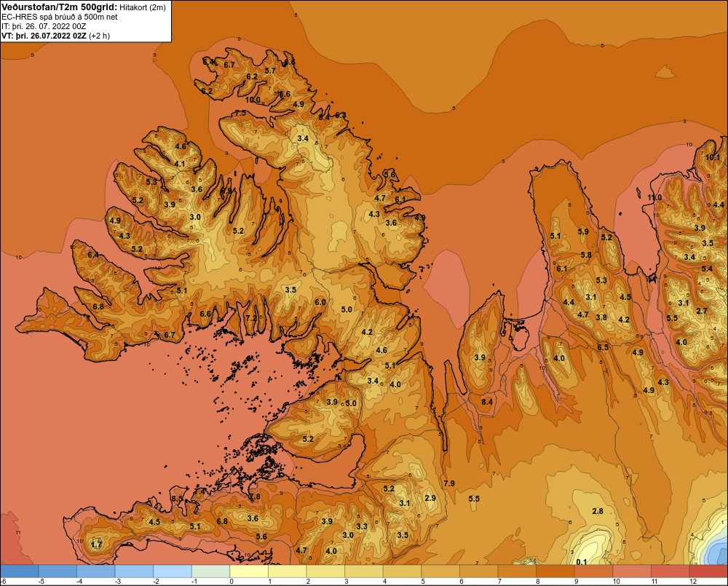Click the 5.7 temperature value
Image resolution: width=728 pixels, height=586 pixels.
coord(270,71)
